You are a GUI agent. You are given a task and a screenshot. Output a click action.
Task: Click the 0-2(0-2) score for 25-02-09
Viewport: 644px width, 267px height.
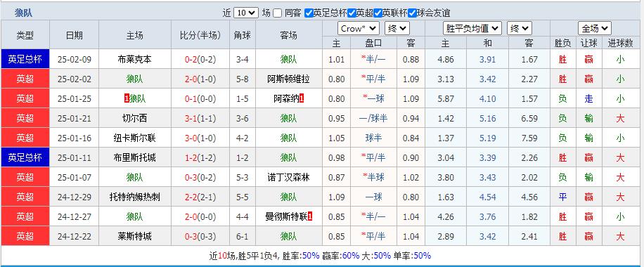pos(200,59)
